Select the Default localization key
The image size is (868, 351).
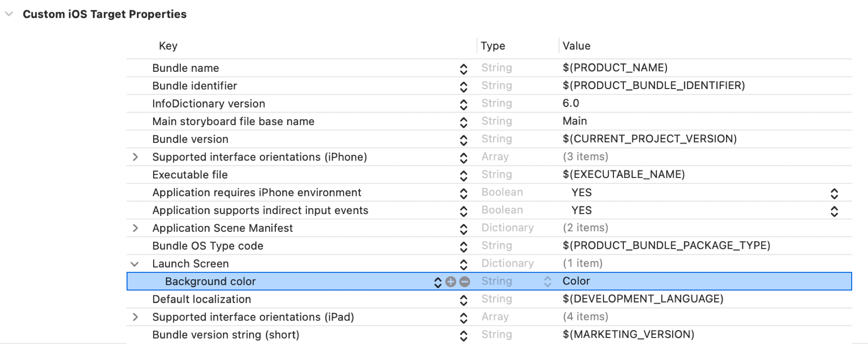[x=202, y=300]
